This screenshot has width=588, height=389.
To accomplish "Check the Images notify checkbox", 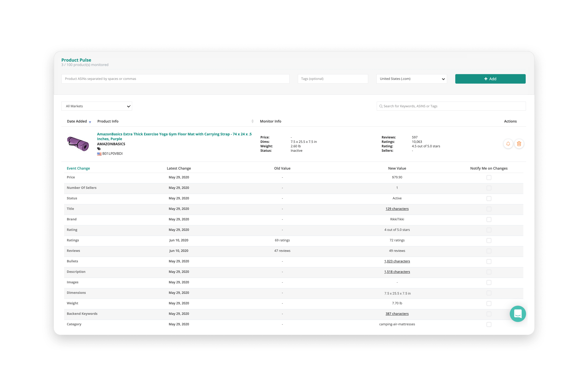I will coord(489,283).
